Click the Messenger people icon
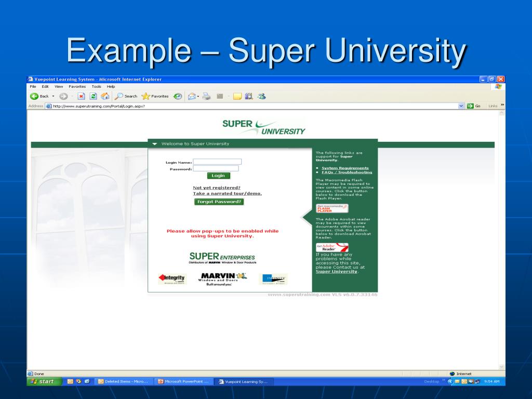This screenshot has width=532, height=399. (x=262, y=96)
